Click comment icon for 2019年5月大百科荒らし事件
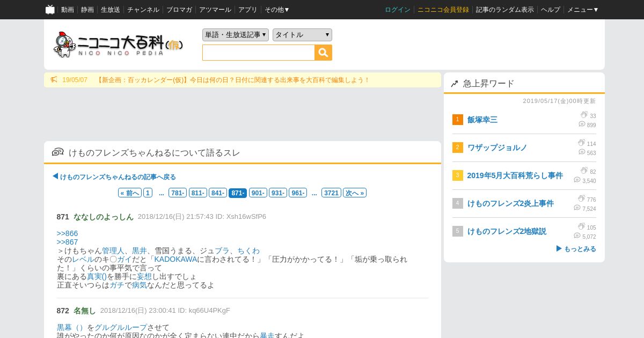 tap(577, 180)
